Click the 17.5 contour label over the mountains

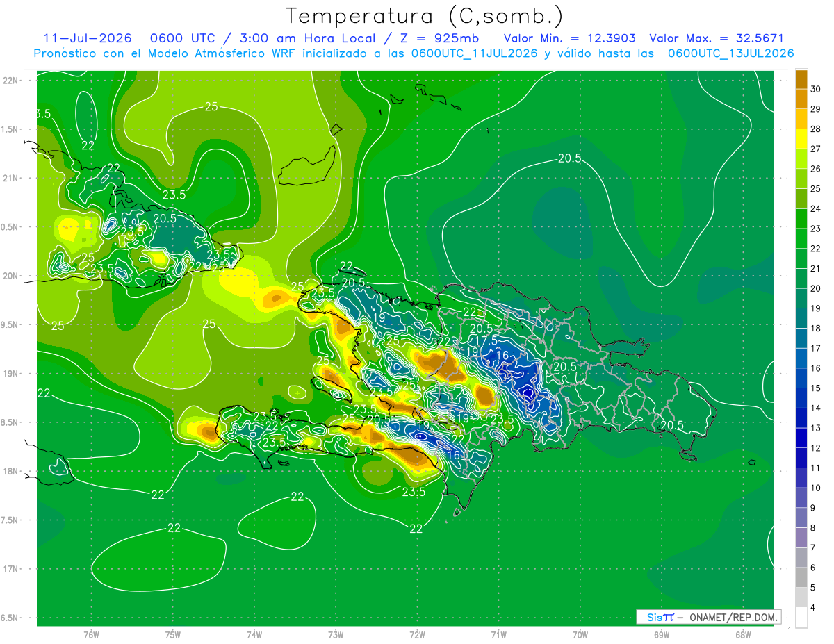(486, 341)
